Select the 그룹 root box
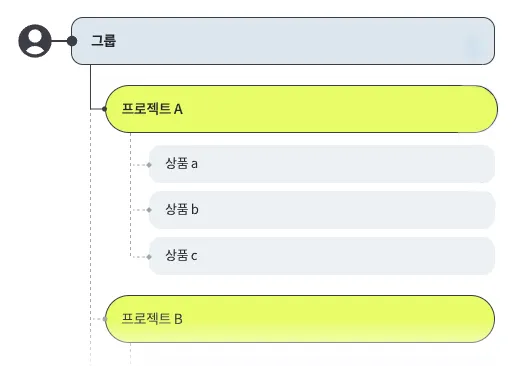Viewport: 518px width, 366px height. click(283, 41)
